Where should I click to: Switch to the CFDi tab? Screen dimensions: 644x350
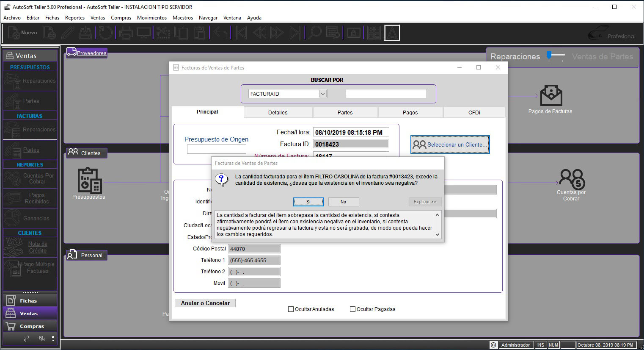click(x=474, y=112)
